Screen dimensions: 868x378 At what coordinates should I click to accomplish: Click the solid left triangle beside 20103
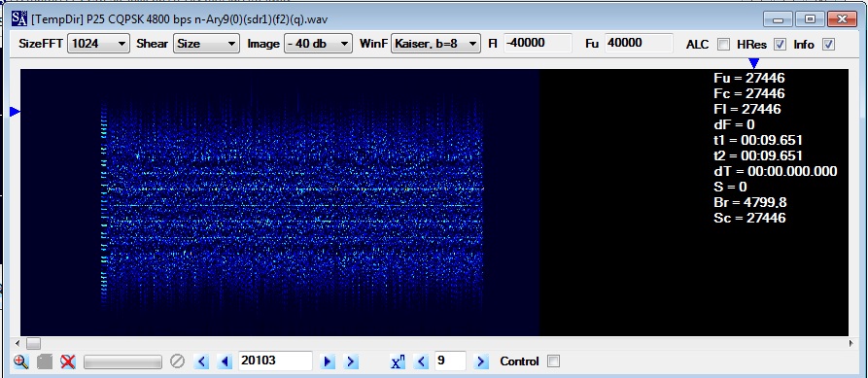pyautogui.click(x=225, y=361)
